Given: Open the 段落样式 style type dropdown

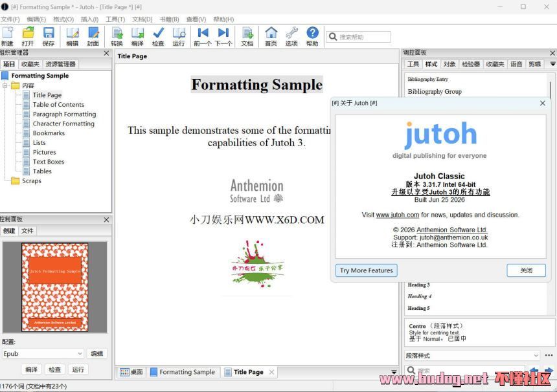Looking at the screenshot, I should pos(472,356).
